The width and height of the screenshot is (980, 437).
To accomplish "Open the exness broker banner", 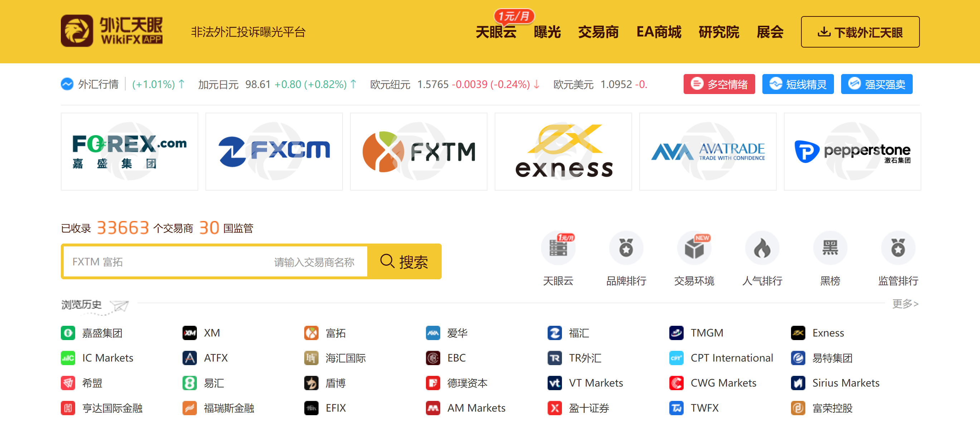I will [563, 152].
